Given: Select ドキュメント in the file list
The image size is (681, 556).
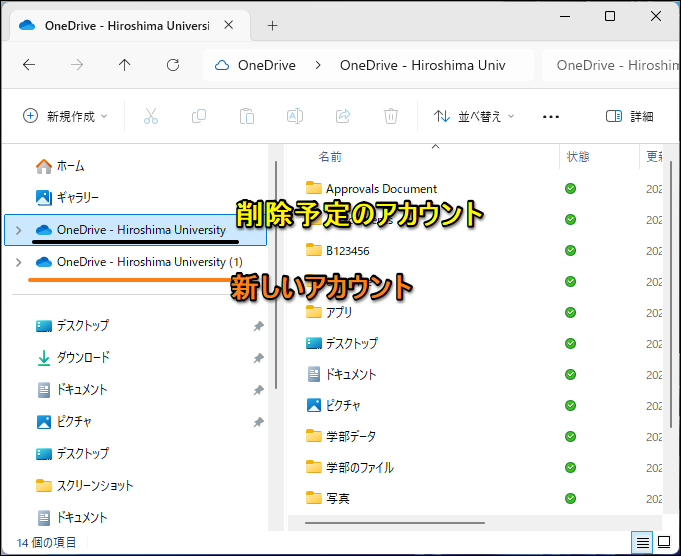Looking at the screenshot, I should [x=341, y=374].
